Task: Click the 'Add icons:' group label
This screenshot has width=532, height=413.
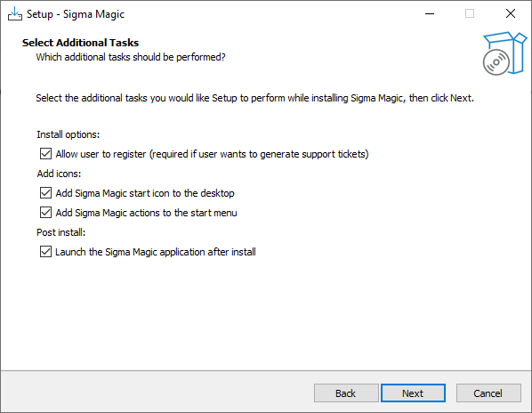Action: (x=59, y=174)
